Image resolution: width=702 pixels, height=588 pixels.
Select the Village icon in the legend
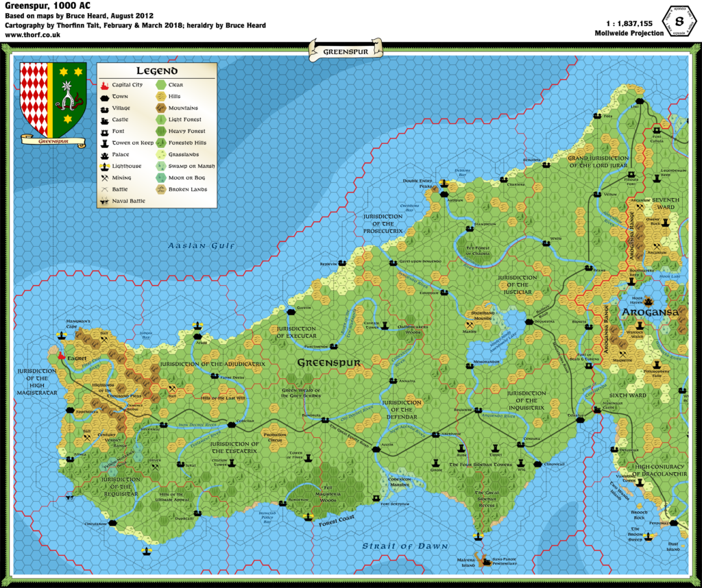(104, 108)
